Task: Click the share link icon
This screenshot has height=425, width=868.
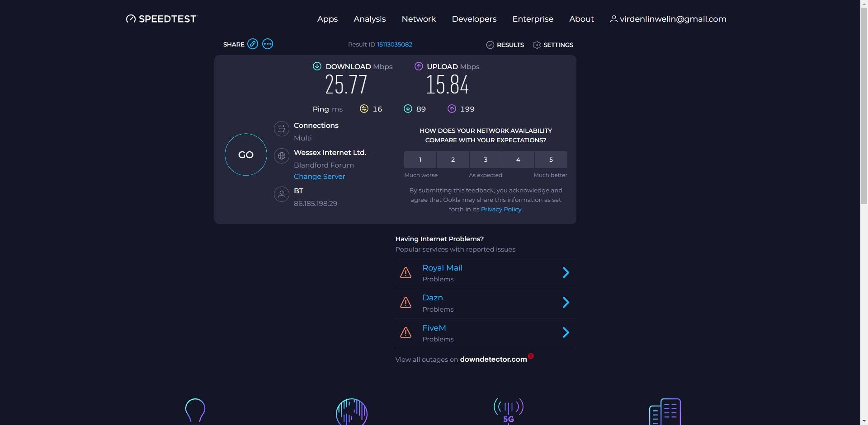Action: [252, 44]
